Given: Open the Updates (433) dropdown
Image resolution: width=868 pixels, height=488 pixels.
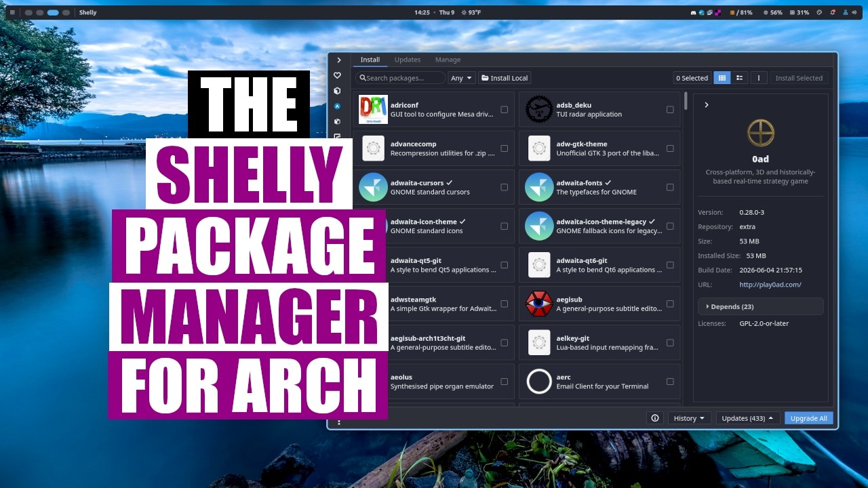Looking at the screenshot, I should pyautogui.click(x=748, y=418).
